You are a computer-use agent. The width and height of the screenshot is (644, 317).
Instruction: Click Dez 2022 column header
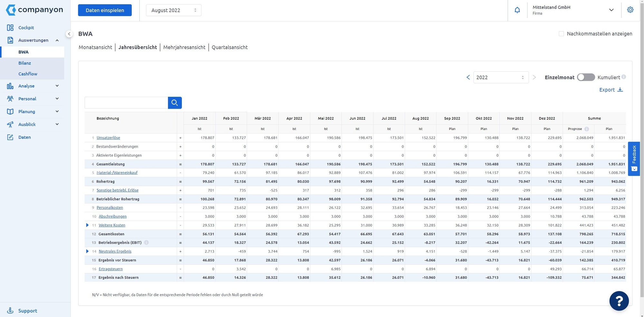[x=547, y=118]
